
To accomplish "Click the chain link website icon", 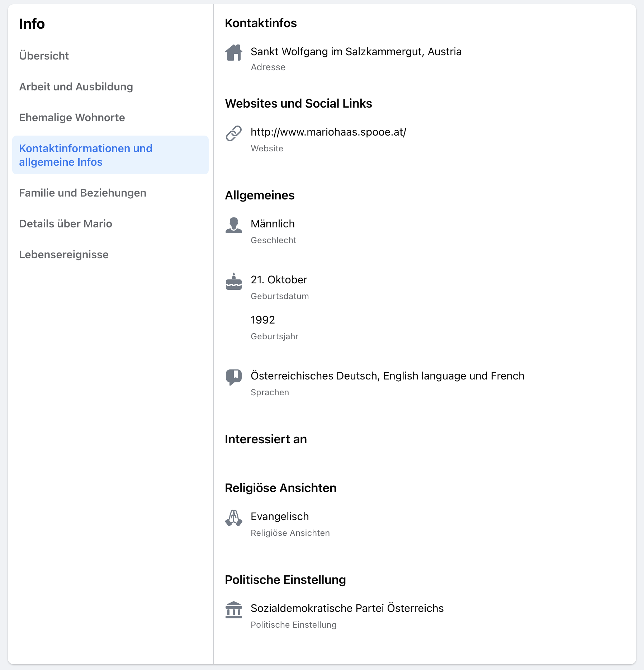I will (234, 133).
